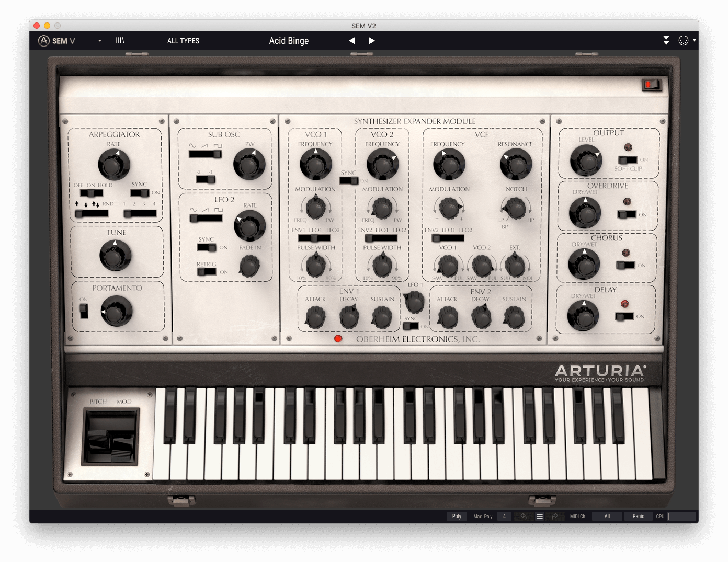The image size is (728, 562).
Task: Click the LFO 2 Fade In knob
Action: (249, 266)
